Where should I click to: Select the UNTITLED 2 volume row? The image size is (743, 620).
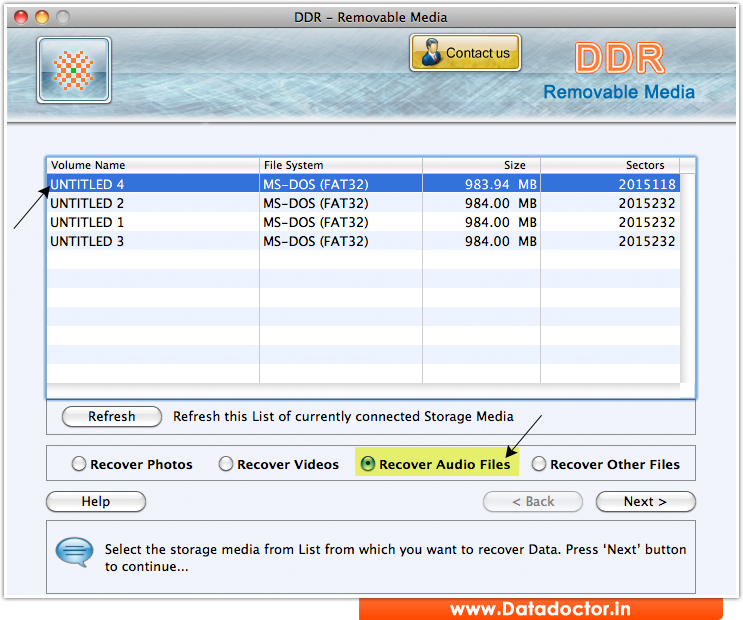point(363,203)
